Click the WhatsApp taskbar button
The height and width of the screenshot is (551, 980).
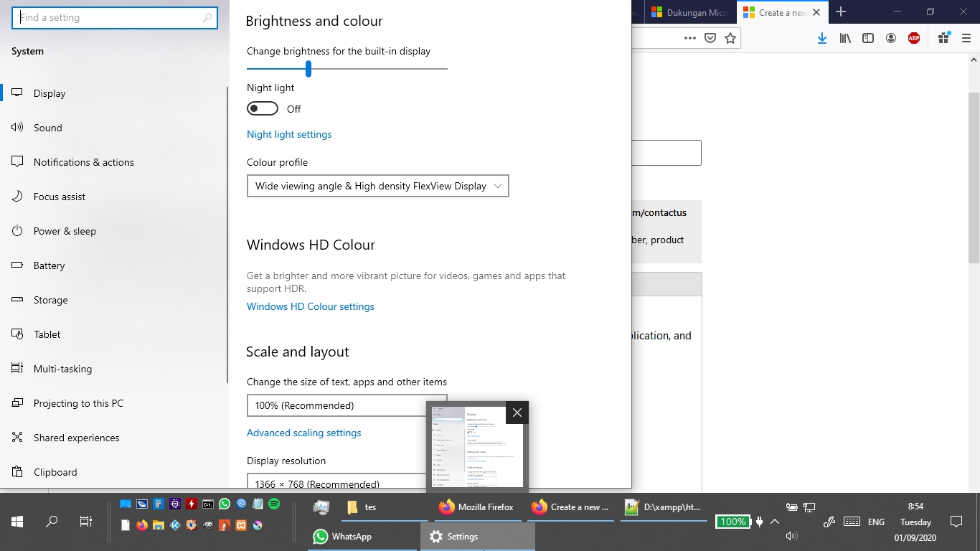[364, 537]
